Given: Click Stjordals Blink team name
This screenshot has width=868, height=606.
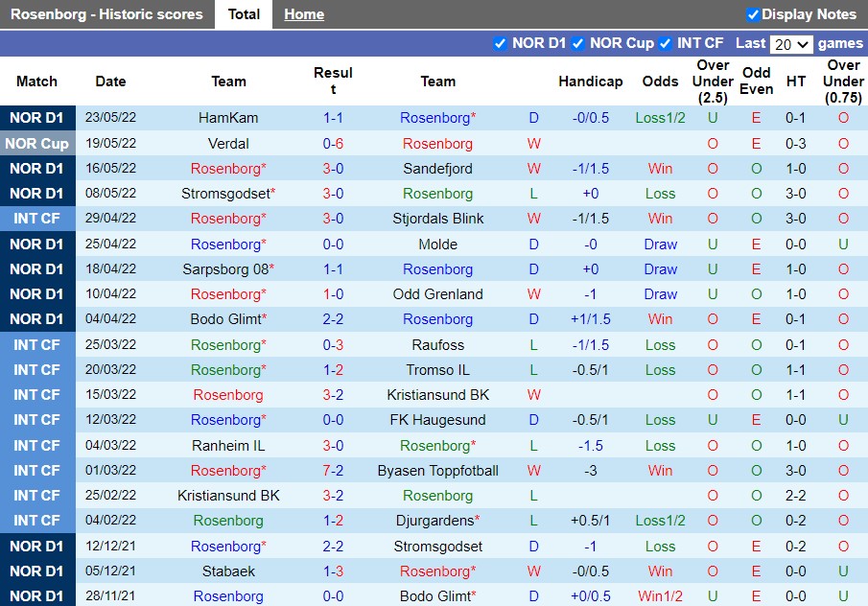Looking at the screenshot, I should tap(437, 219).
